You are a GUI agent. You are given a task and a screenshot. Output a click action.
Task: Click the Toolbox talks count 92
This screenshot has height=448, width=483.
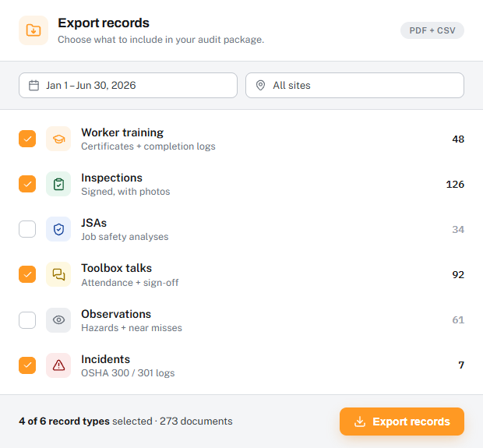click(x=458, y=275)
